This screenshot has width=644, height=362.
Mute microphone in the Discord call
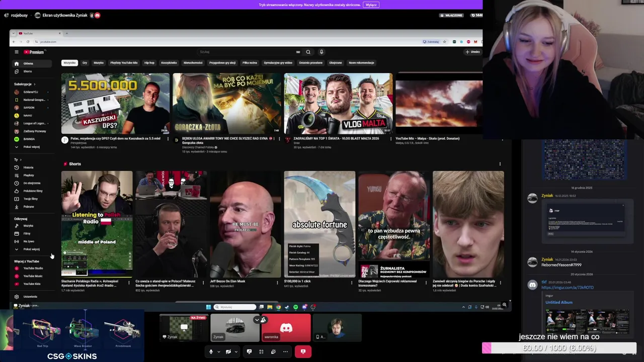tap(211, 351)
